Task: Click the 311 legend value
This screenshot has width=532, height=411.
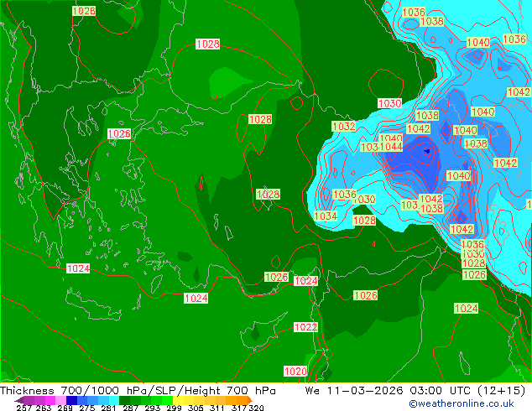Action: point(217,408)
